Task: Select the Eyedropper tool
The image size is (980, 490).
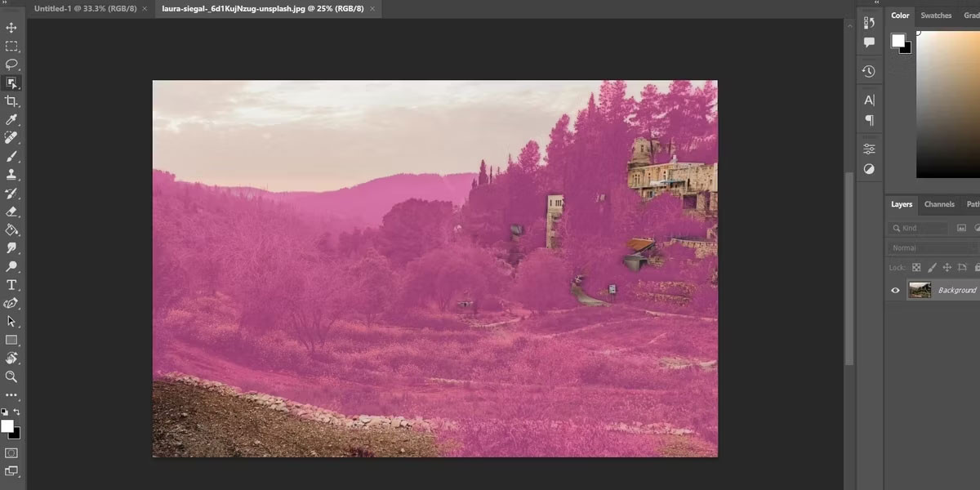Action: (x=11, y=120)
